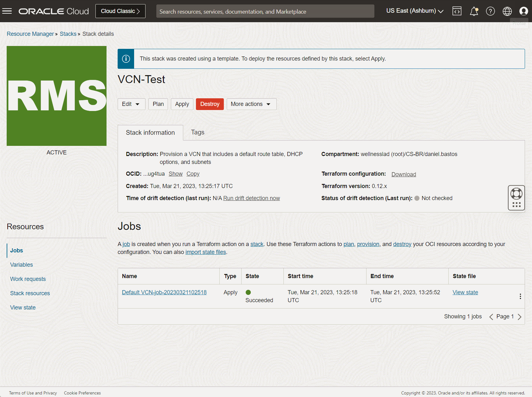View notifications bell icon
Screen dimensions: 532x397
(474, 11)
